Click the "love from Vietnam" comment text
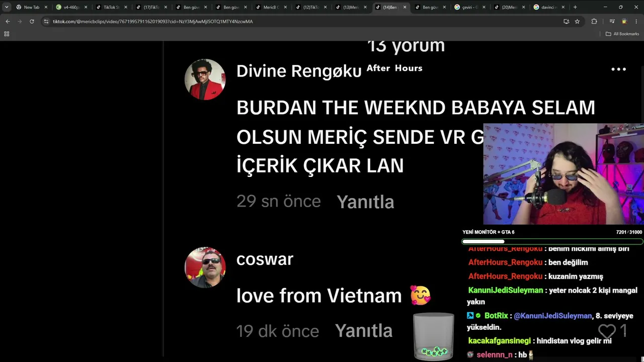Viewport: 644px width, 362px height. (319, 296)
